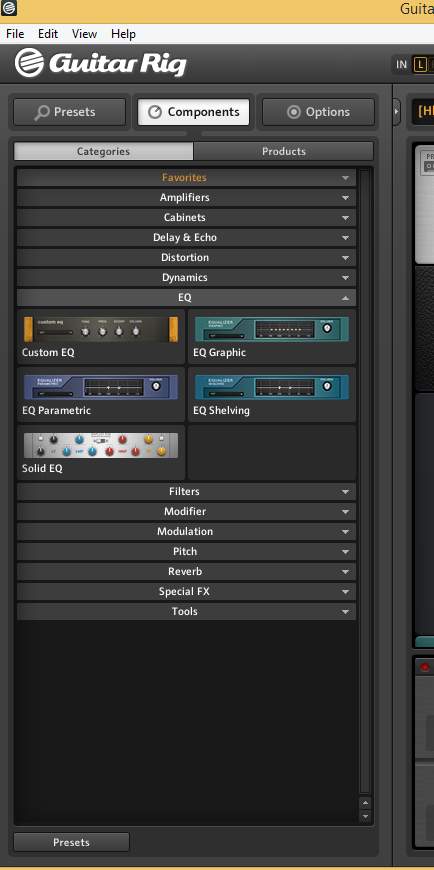This screenshot has width=434, height=870.
Task: Switch to the Categories view
Action: click(x=103, y=151)
